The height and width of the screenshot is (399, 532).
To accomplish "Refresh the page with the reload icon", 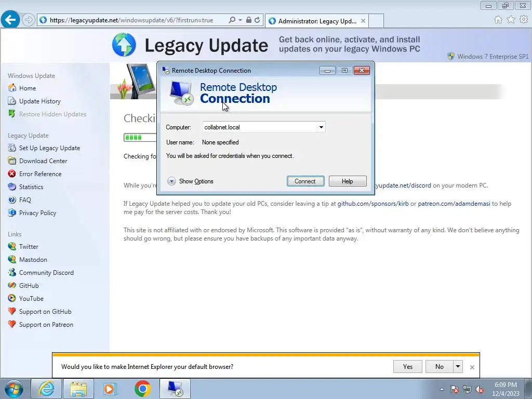I will click(x=258, y=20).
